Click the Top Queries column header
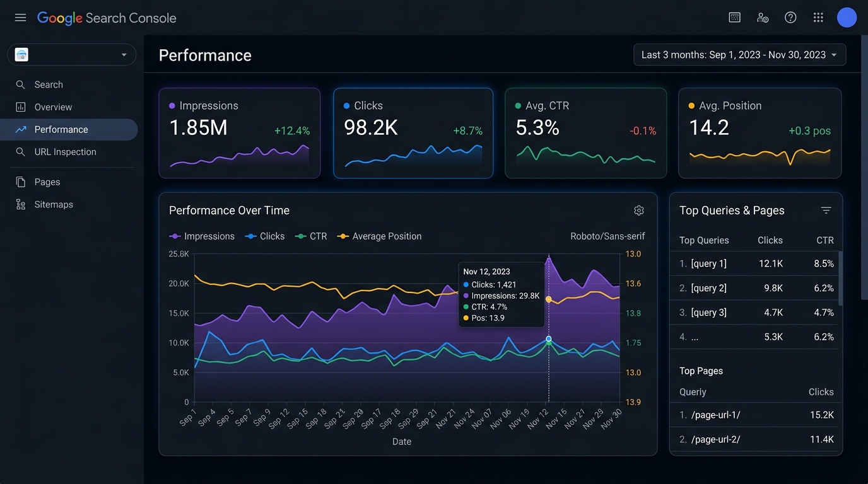 point(704,240)
